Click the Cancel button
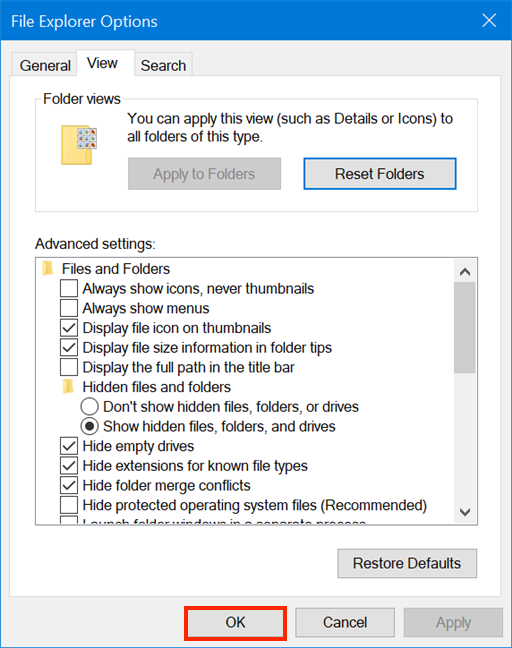This screenshot has height=648, width=512. click(x=345, y=622)
